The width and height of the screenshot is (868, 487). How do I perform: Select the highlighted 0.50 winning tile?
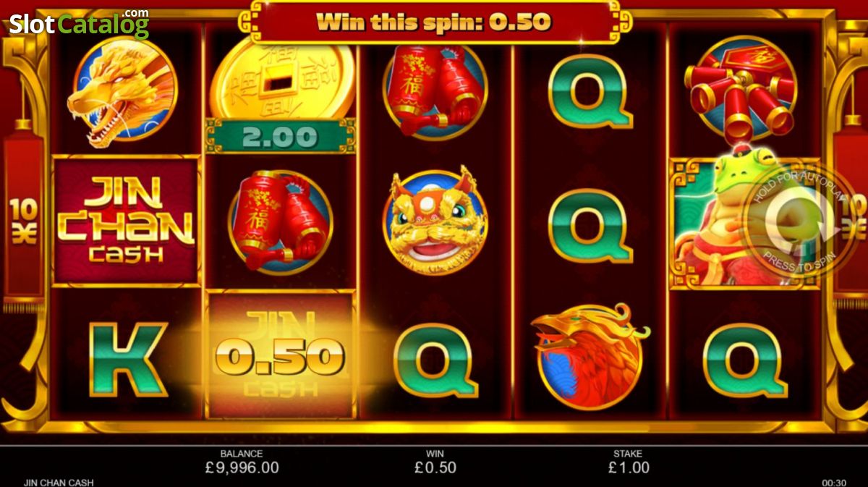point(281,355)
